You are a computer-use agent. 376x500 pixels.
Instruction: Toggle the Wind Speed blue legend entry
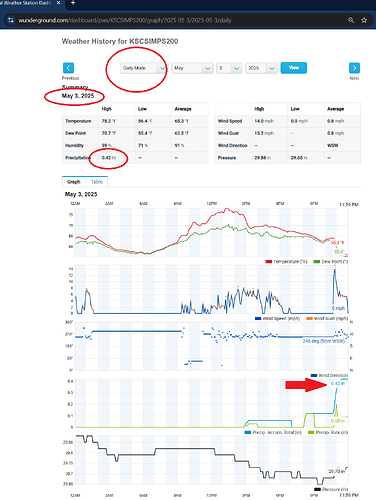pyautogui.click(x=277, y=319)
